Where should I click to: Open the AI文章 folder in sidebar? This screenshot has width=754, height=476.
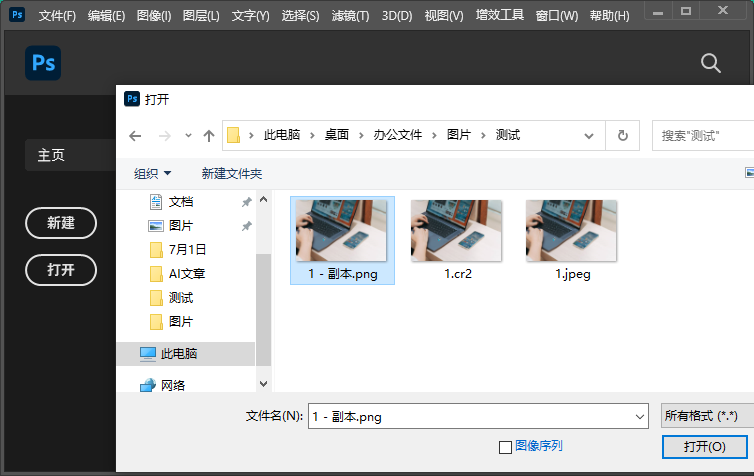[187, 274]
